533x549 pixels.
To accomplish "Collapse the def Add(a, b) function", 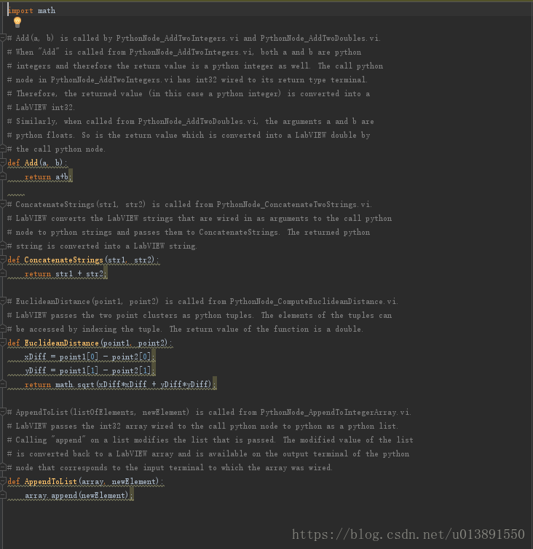I will pyautogui.click(x=3, y=162).
